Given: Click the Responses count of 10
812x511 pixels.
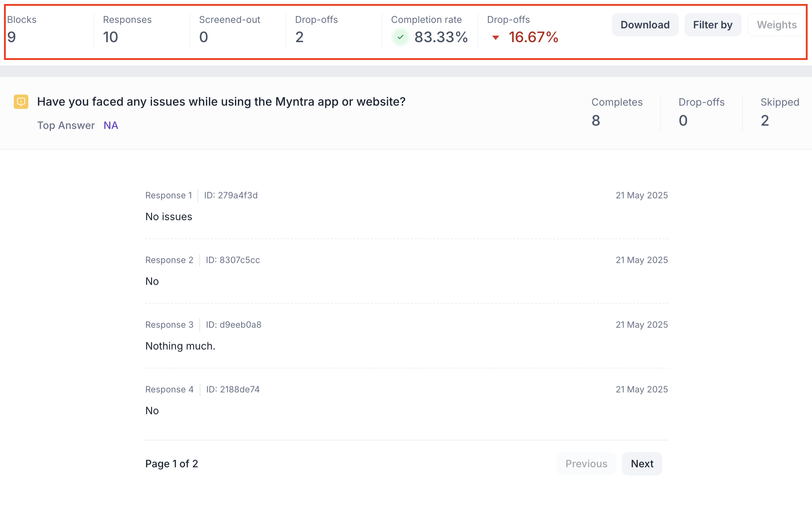Looking at the screenshot, I should coord(110,37).
